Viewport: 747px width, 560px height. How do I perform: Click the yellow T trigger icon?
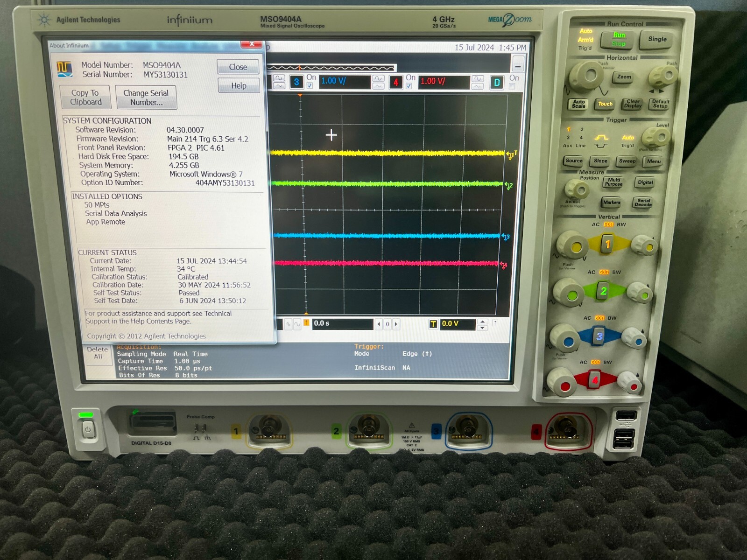pos(433,324)
